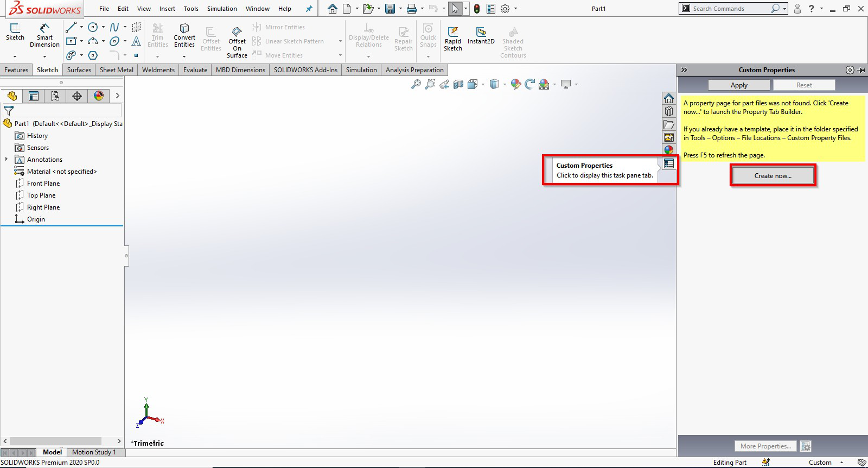This screenshot has height=468, width=868.
Task: Click the feature tree horizontal scrollbar
Action: point(55,441)
